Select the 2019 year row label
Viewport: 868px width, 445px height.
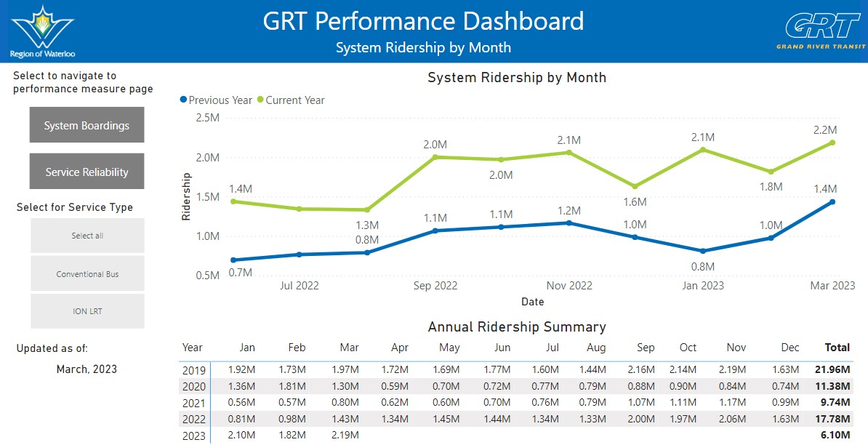point(194,370)
